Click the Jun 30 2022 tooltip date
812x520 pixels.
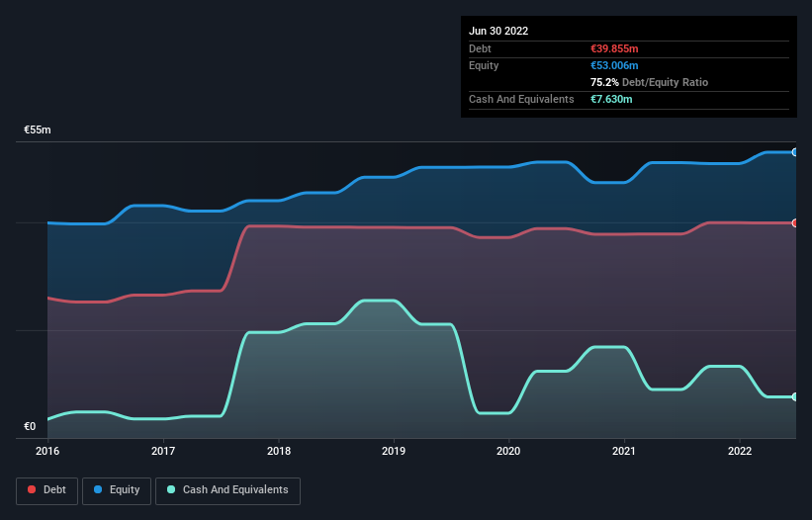point(498,31)
